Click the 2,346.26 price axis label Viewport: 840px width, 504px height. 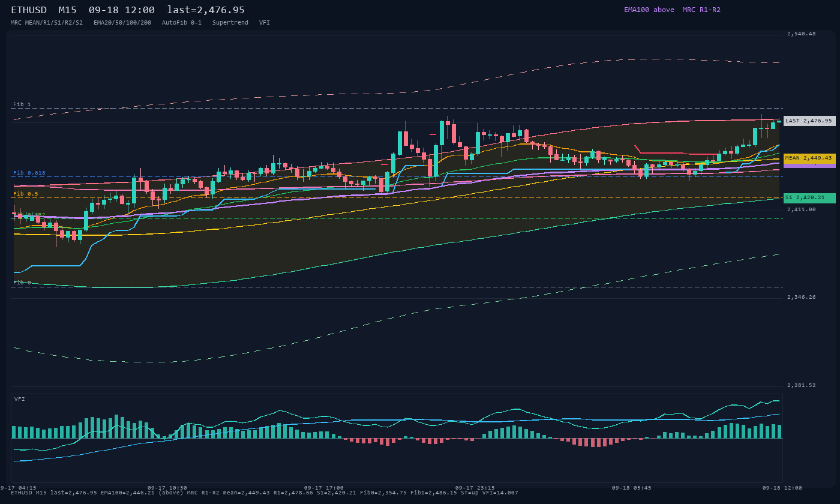click(x=802, y=297)
